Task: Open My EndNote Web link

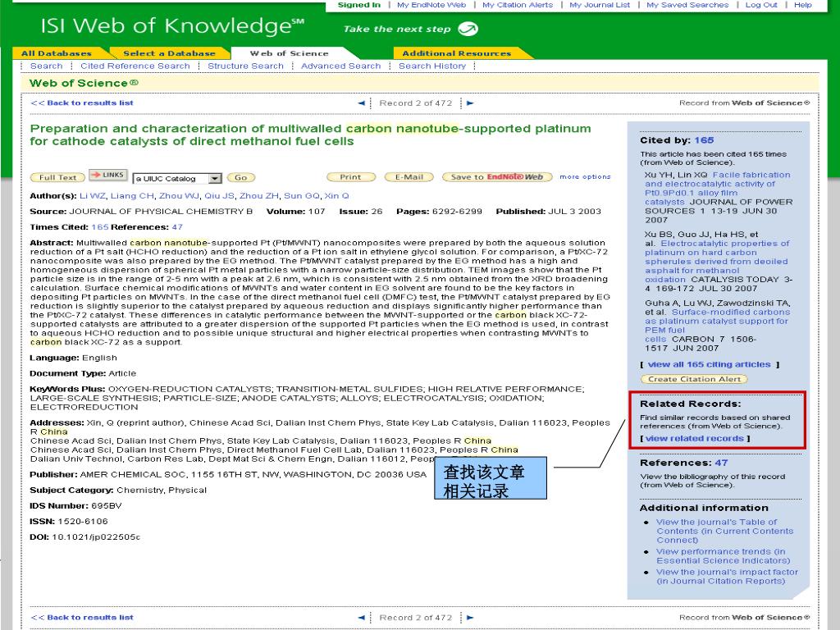Action: (431, 5)
